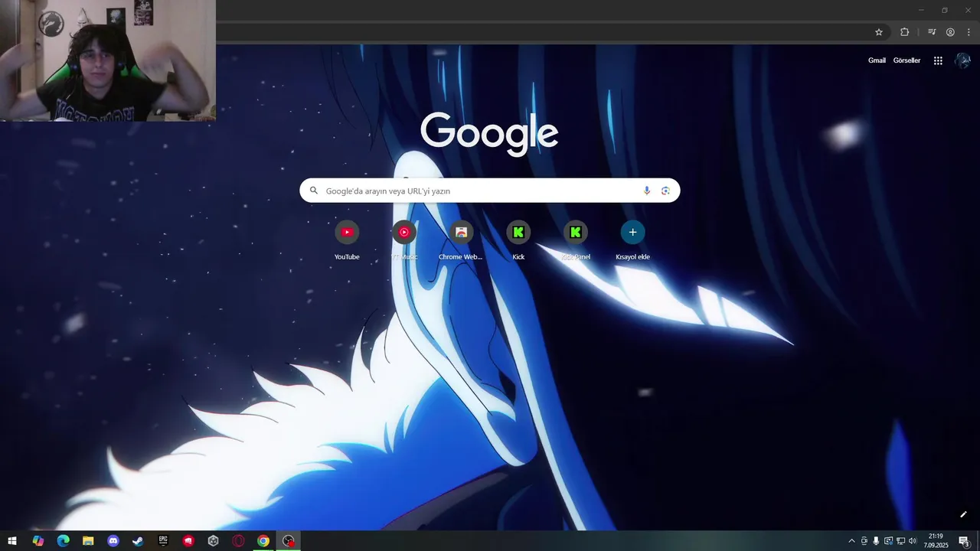This screenshot has height=551, width=980.
Task: Open the Görseller link
Action: click(906, 60)
